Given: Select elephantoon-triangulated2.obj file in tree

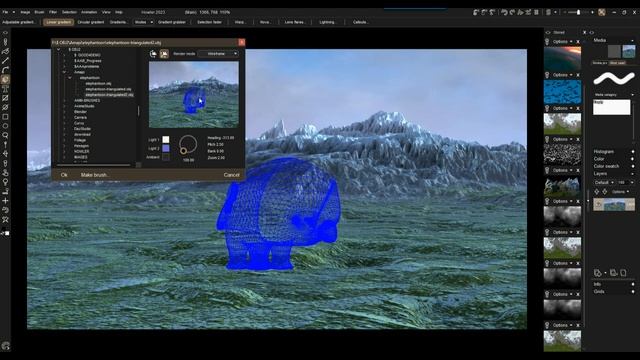Looking at the screenshot, I should point(109,95).
